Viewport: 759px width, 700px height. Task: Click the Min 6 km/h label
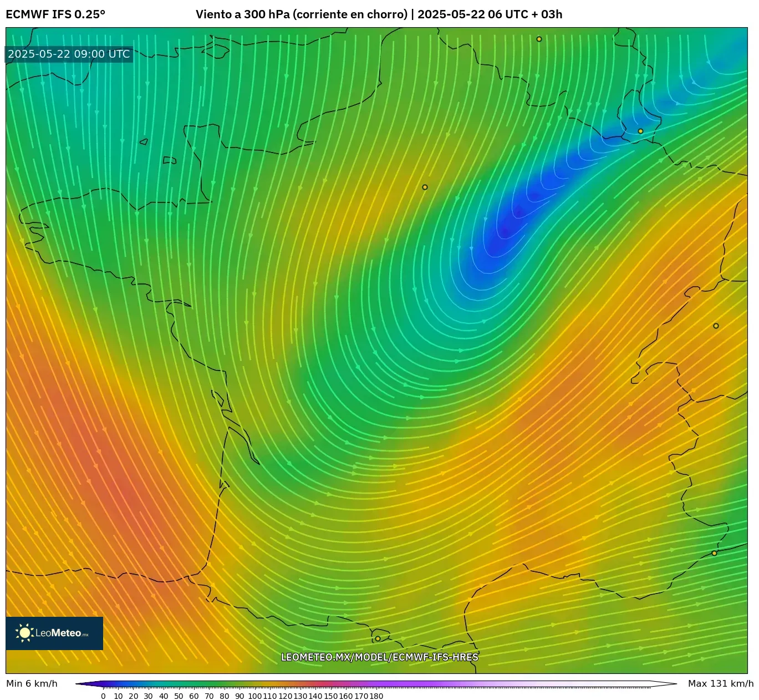coord(32,683)
